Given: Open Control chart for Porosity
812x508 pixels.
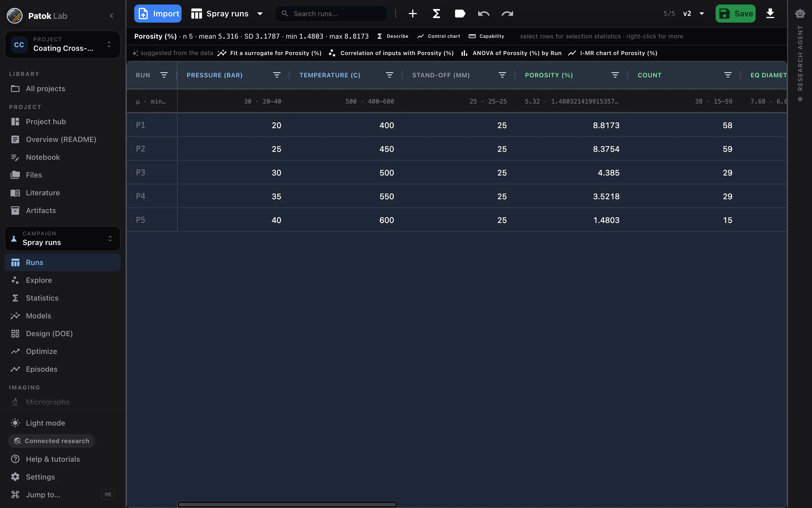Looking at the screenshot, I should (x=438, y=36).
